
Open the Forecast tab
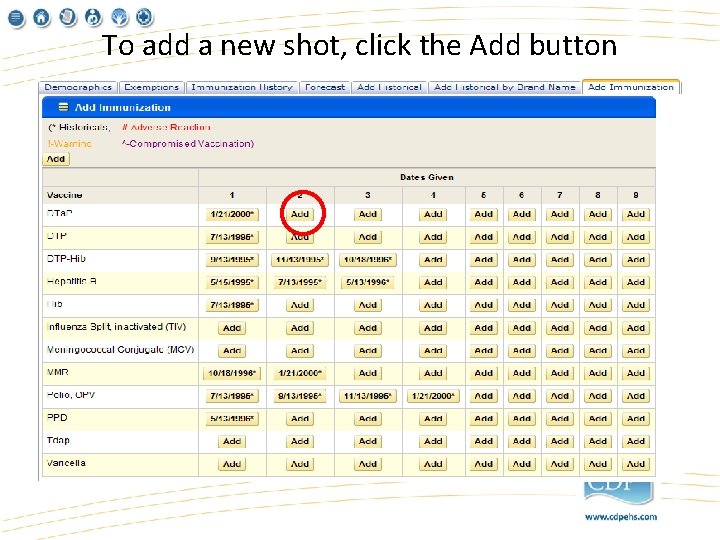pos(325,87)
